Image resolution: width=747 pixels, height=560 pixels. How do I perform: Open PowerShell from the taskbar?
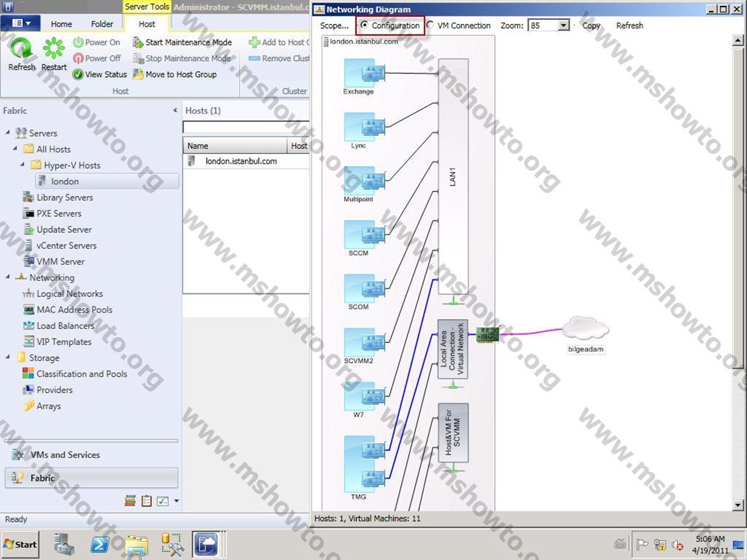point(100,544)
